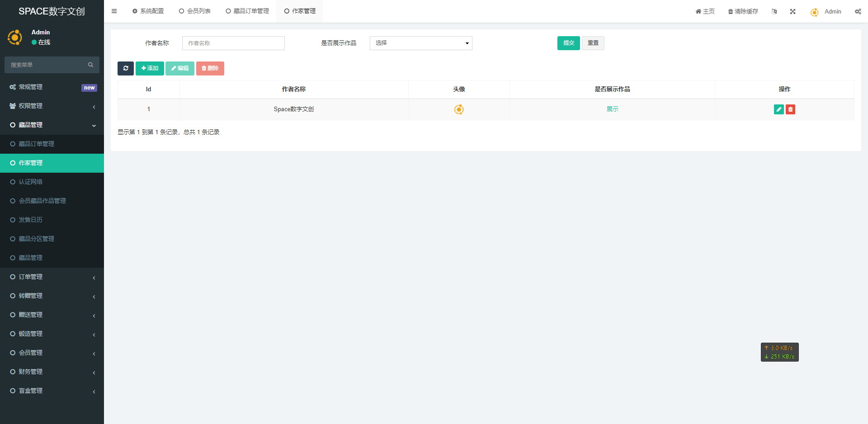Open the settings gears icon at top right
The width and height of the screenshot is (868, 424).
pos(858,12)
